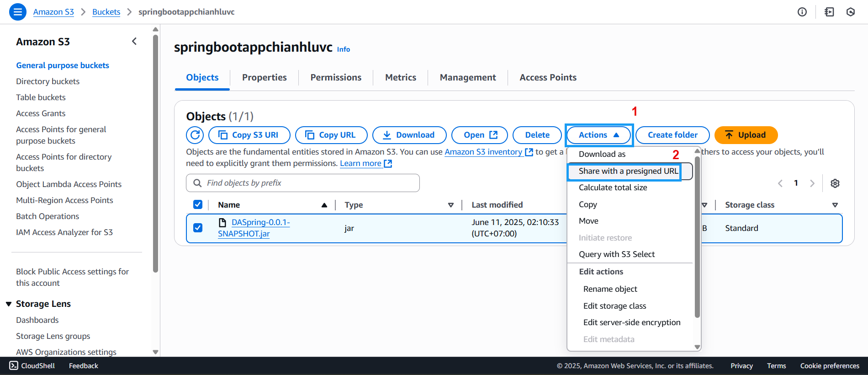The height and width of the screenshot is (375, 868).
Task: Select Query with S3 Select
Action: (x=630, y=254)
